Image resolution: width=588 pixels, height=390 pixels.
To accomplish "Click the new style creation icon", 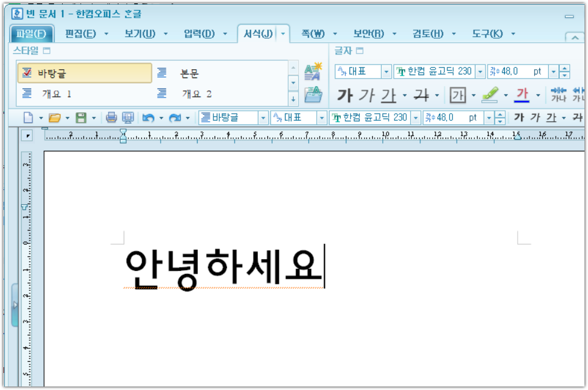I will point(313,71).
